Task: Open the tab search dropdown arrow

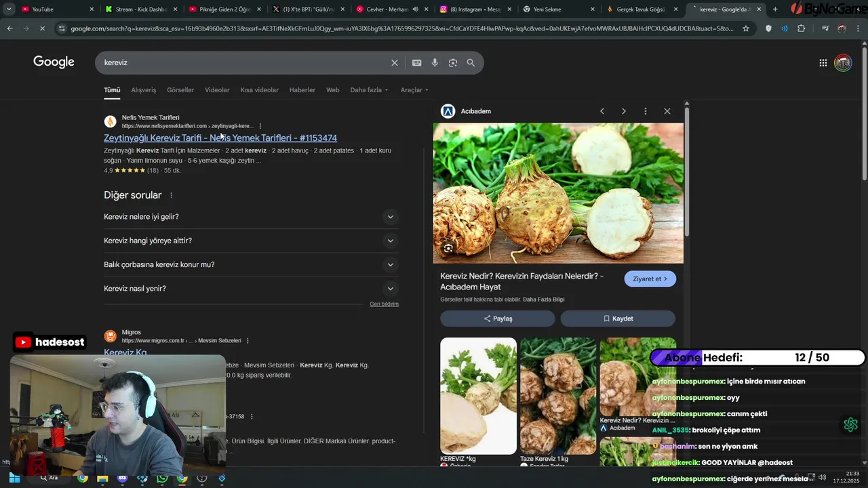Action: coord(8,9)
